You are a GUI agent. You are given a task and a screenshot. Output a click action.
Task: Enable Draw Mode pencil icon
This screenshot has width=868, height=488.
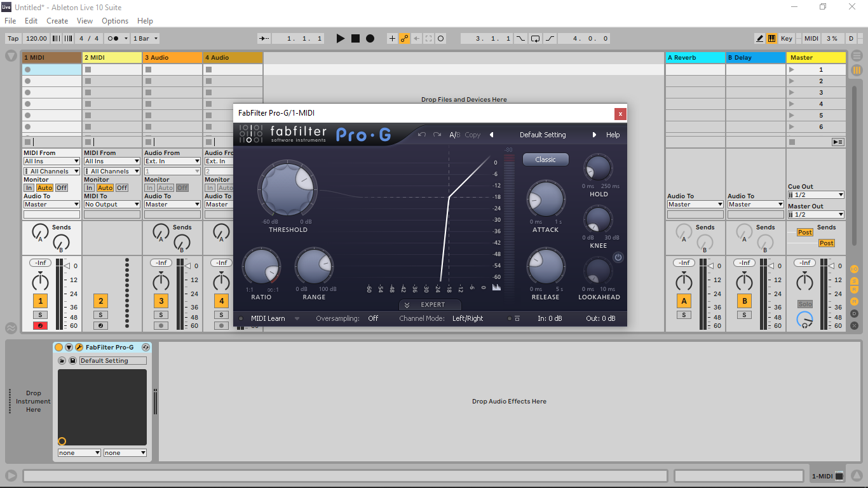[x=760, y=39]
